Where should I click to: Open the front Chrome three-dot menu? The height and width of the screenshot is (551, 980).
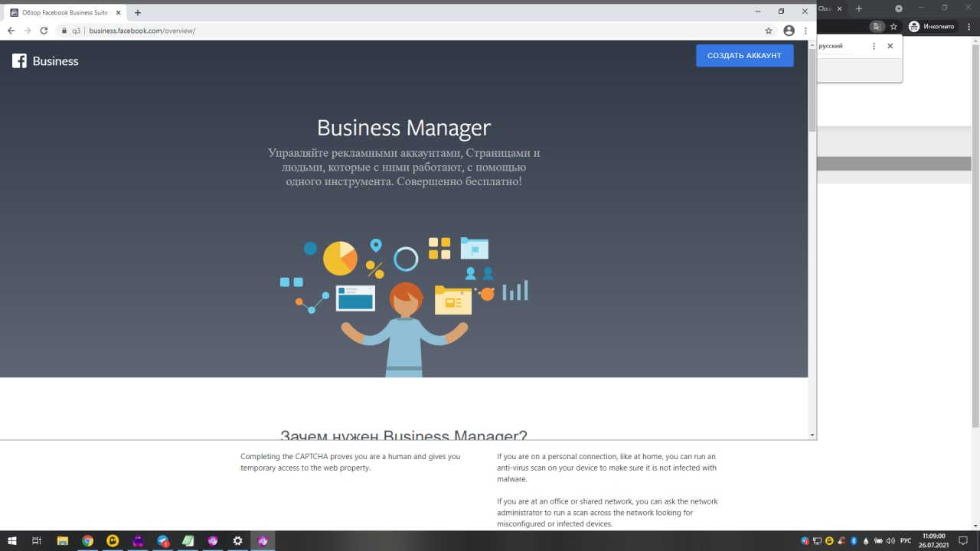point(805,31)
